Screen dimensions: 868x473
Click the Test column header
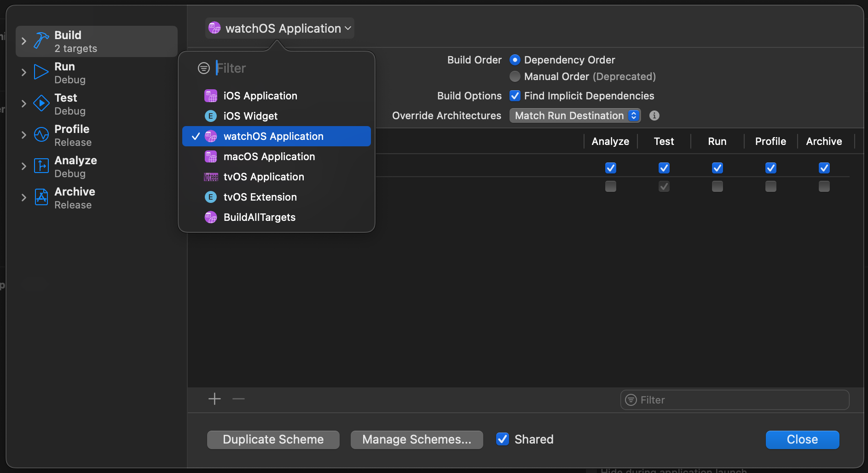point(664,141)
